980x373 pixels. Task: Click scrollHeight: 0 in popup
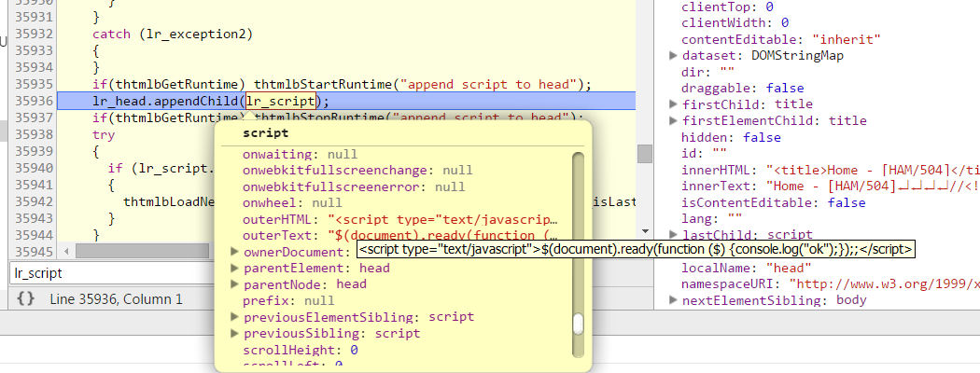coord(300,350)
